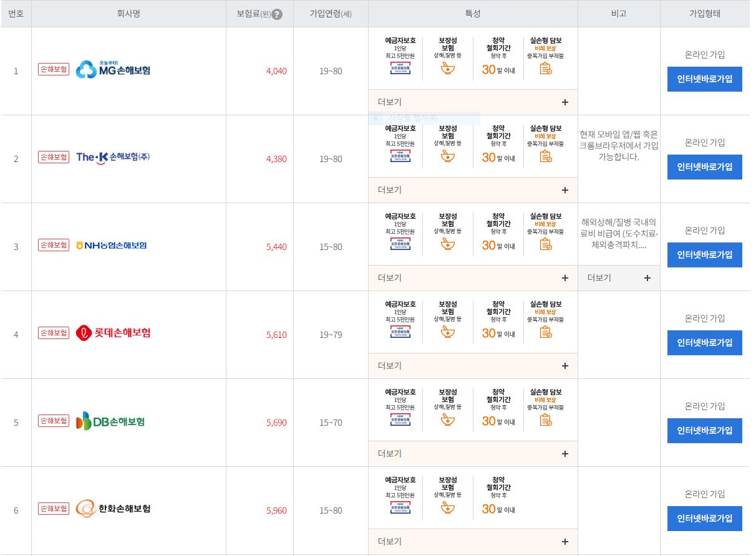Click premium value 5,690
The height and width of the screenshot is (556, 756).
point(276,423)
